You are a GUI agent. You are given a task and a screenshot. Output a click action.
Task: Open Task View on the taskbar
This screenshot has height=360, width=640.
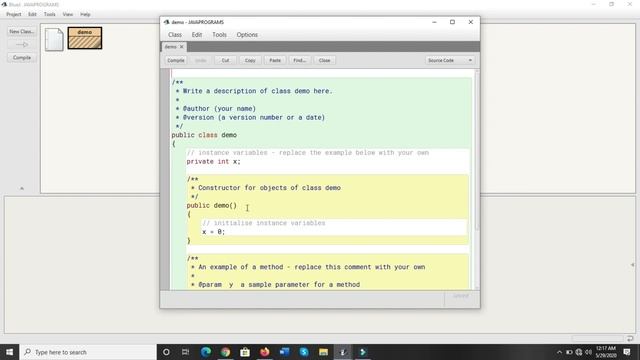[x=185, y=352]
